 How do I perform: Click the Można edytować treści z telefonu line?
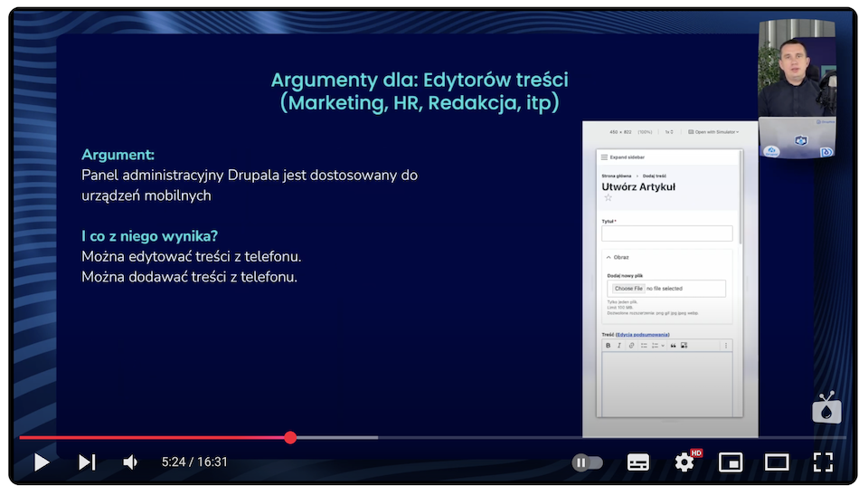192,257
